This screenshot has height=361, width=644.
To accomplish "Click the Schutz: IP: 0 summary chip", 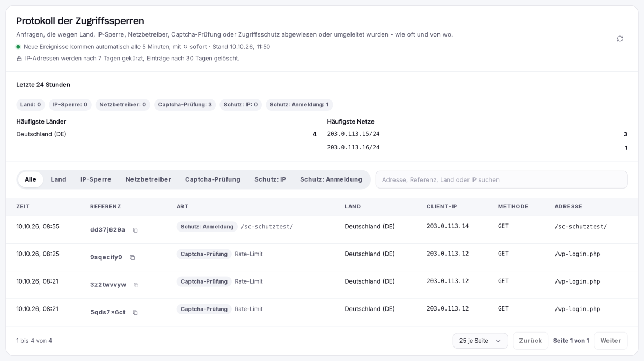I will tap(241, 105).
